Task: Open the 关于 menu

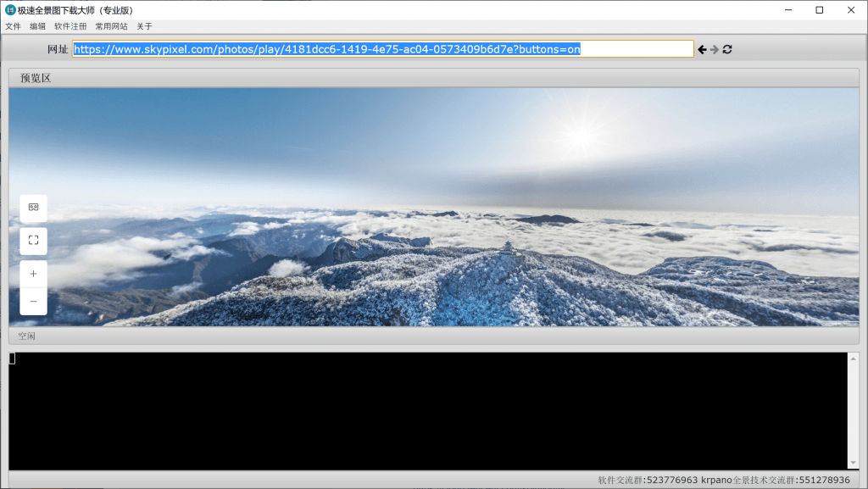Action: [x=144, y=26]
